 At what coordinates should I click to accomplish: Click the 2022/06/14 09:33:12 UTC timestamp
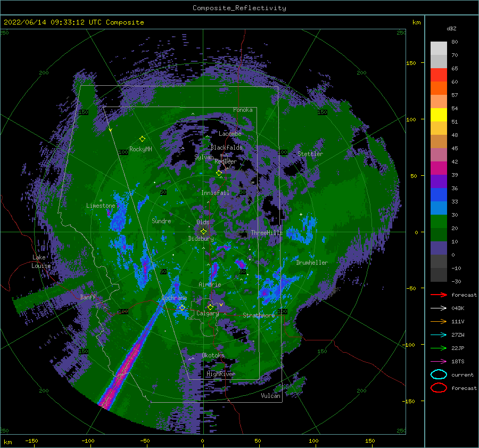46,22
